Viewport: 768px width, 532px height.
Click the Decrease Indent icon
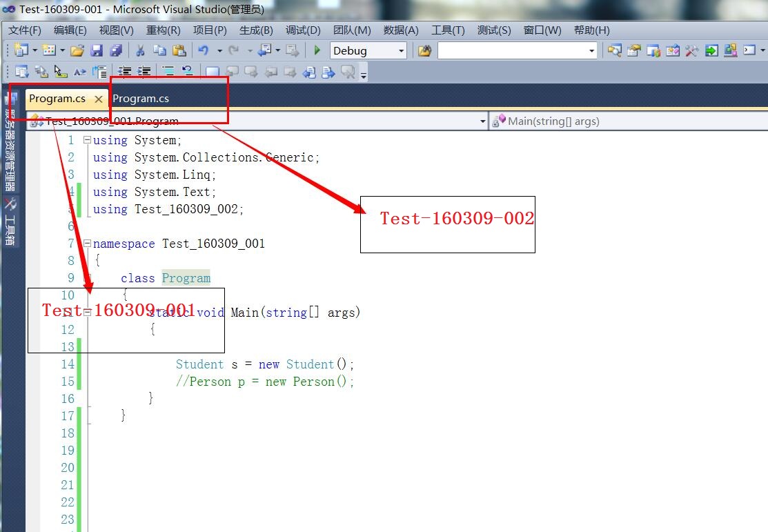[x=124, y=72]
